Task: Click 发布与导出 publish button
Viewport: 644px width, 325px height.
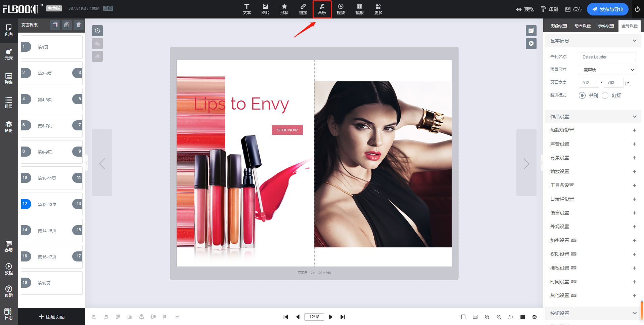Action: pos(608,9)
